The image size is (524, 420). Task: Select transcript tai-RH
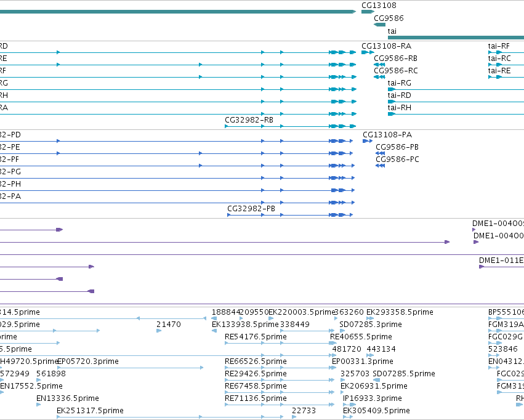point(400,108)
